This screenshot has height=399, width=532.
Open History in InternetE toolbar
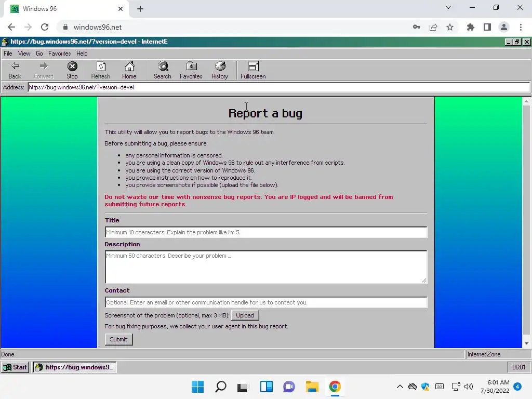220,70
